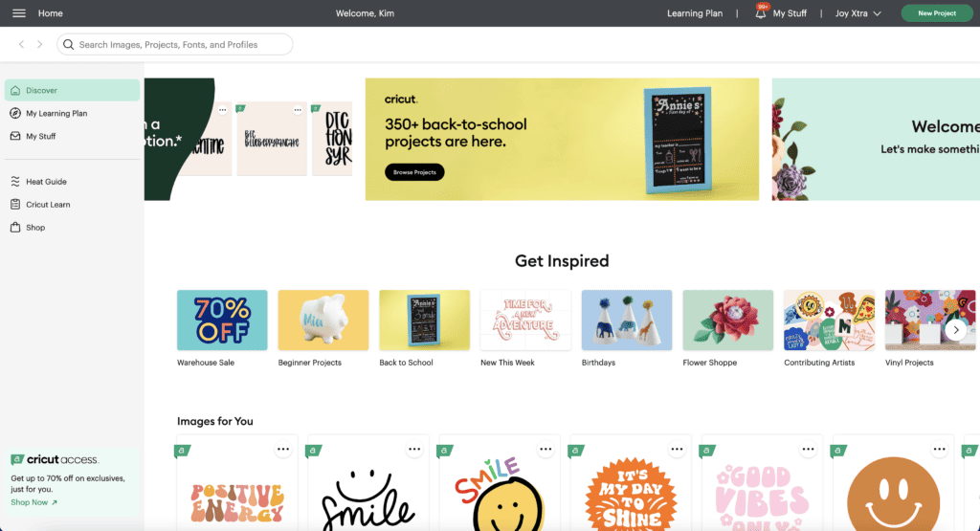Click the notifications bell icon
980x531 pixels.
click(x=760, y=13)
